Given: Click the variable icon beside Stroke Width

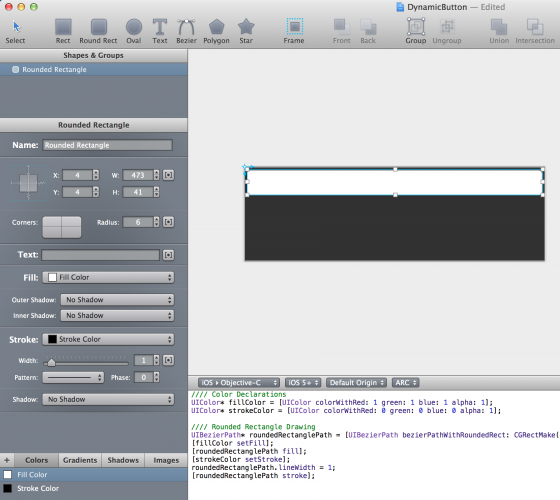Looking at the screenshot, I should (x=169, y=360).
